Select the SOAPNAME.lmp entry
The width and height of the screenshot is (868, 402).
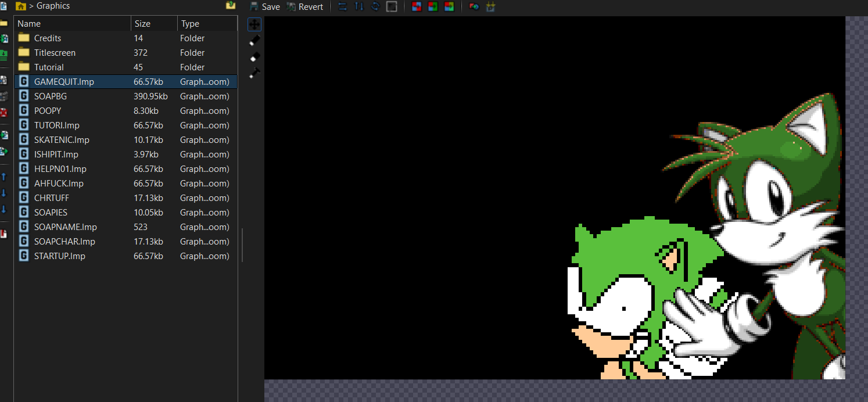[x=125, y=227]
